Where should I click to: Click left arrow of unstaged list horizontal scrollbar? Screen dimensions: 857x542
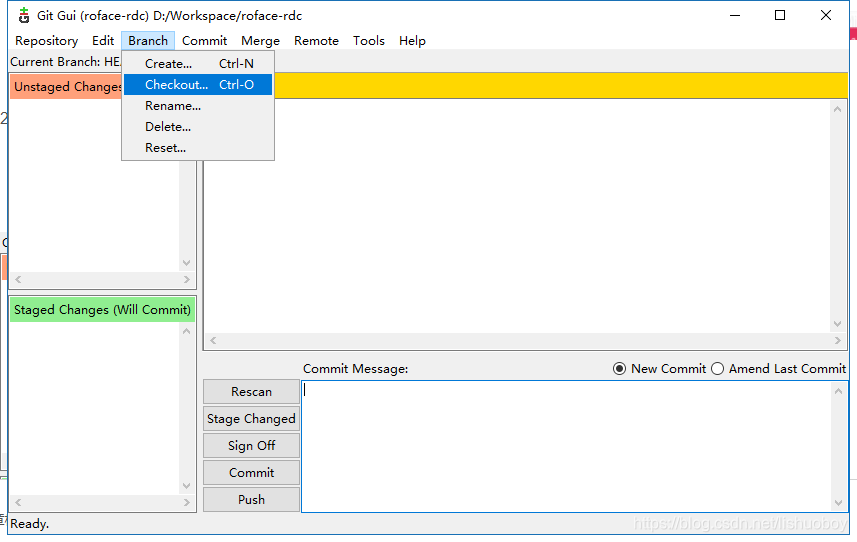pos(18,279)
